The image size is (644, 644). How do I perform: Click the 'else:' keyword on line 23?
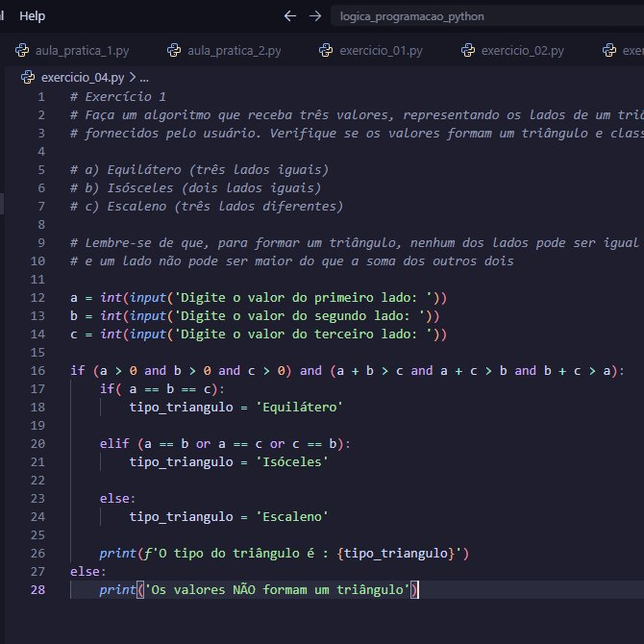coord(117,499)
